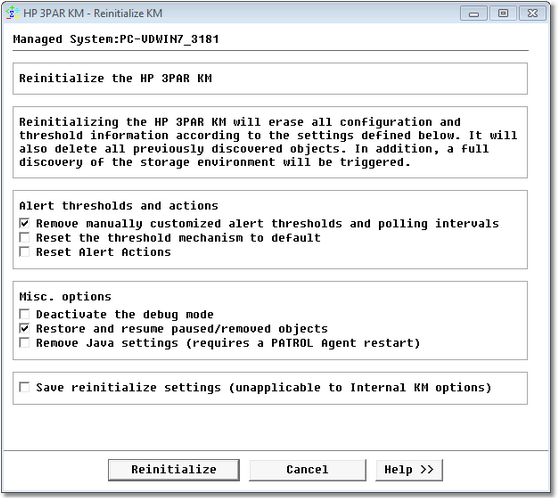Click the HP 3PAR KM title bar icon
The width and height of the screenshot is (558, 500).
12,13
